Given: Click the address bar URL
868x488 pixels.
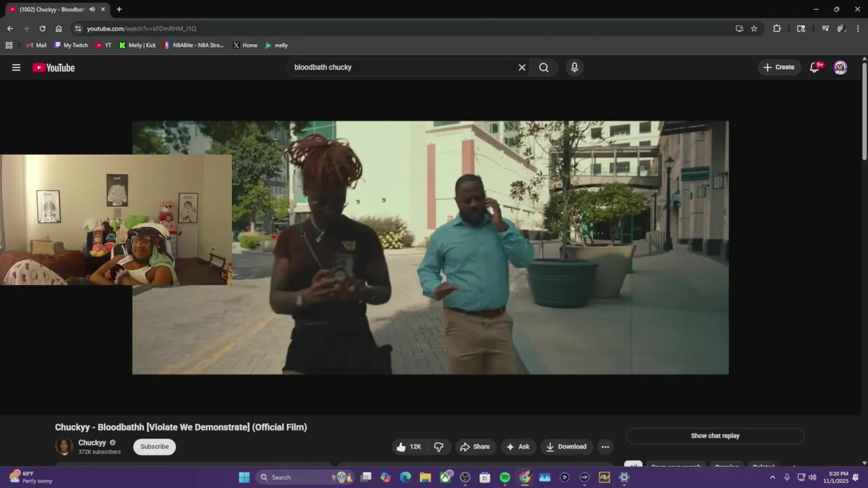Looking at the screenshot, I should point(142,28).
